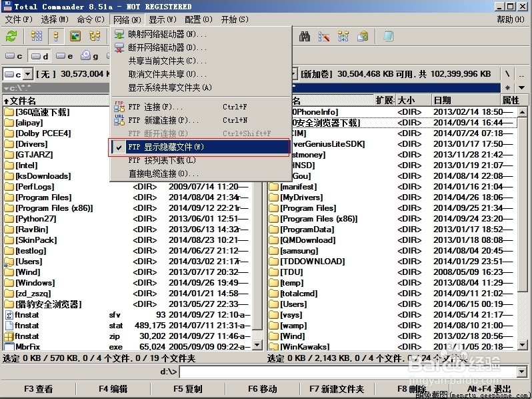Click the Disconnect network drive menu icon

[x=119, y=47]
